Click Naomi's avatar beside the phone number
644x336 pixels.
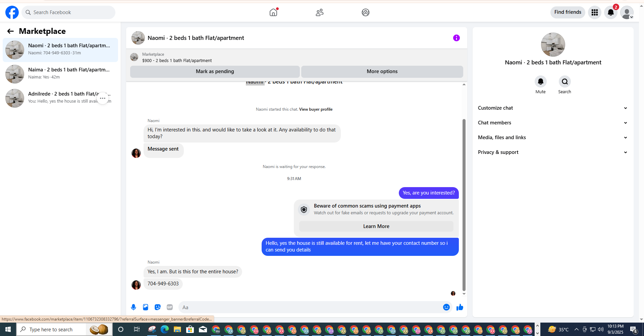coord(136,285)
